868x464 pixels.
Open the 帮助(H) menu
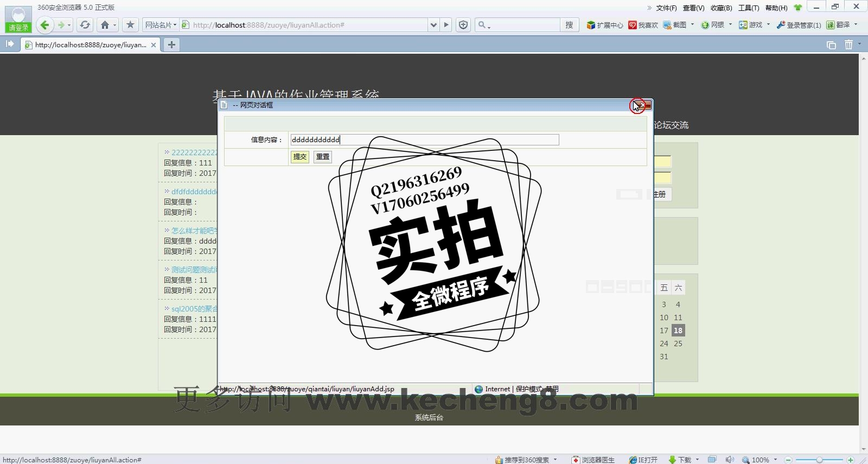pos(776,8)
